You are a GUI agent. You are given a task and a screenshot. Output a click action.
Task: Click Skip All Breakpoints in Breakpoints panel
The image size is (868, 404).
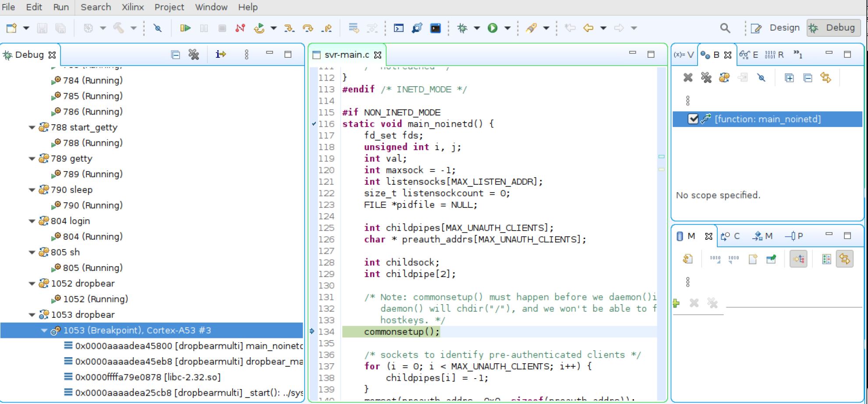coord(761,78)
